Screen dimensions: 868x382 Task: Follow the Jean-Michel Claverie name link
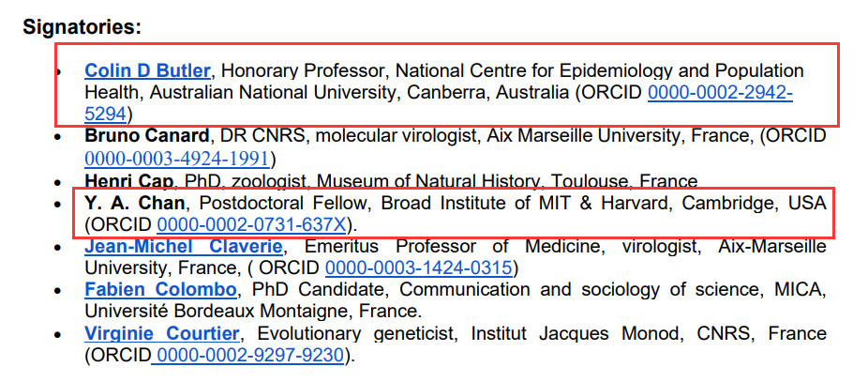pyautogui.click(x=183, y=247)
